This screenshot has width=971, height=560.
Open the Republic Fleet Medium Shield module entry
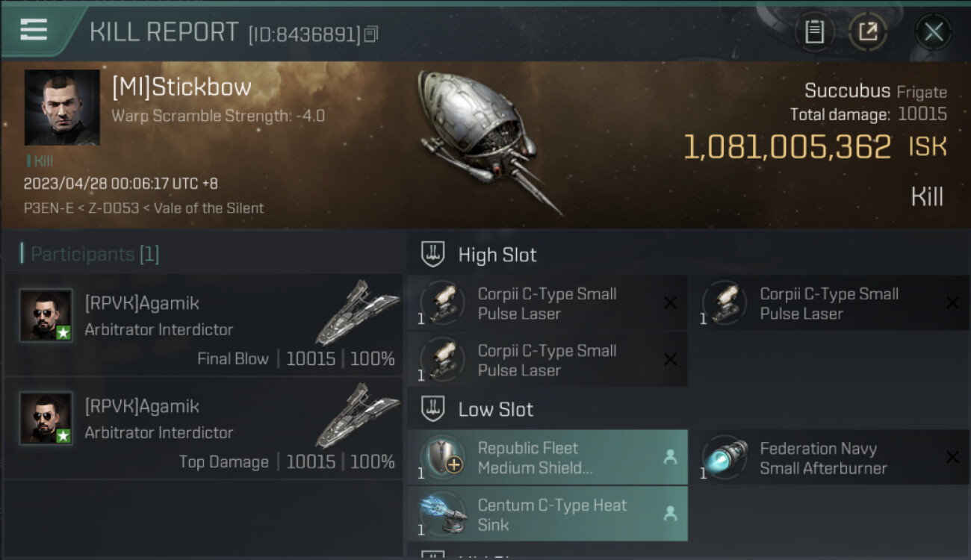coord(547,458)
